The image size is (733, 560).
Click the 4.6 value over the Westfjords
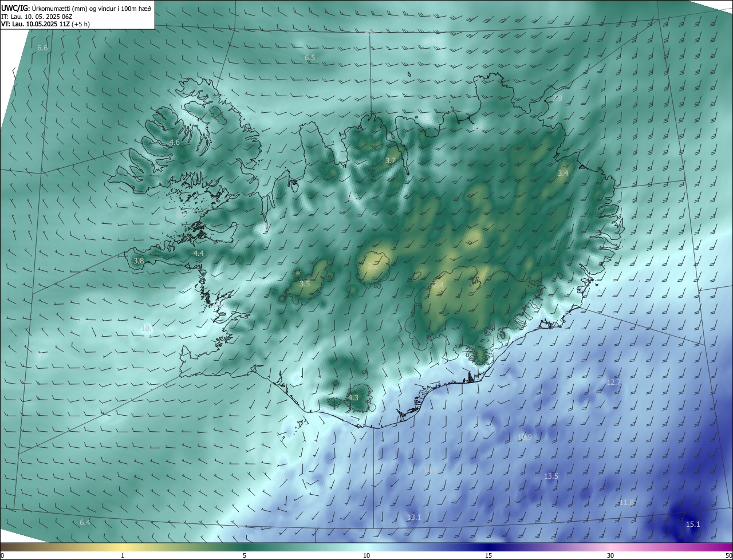click(x=175, y=143)
